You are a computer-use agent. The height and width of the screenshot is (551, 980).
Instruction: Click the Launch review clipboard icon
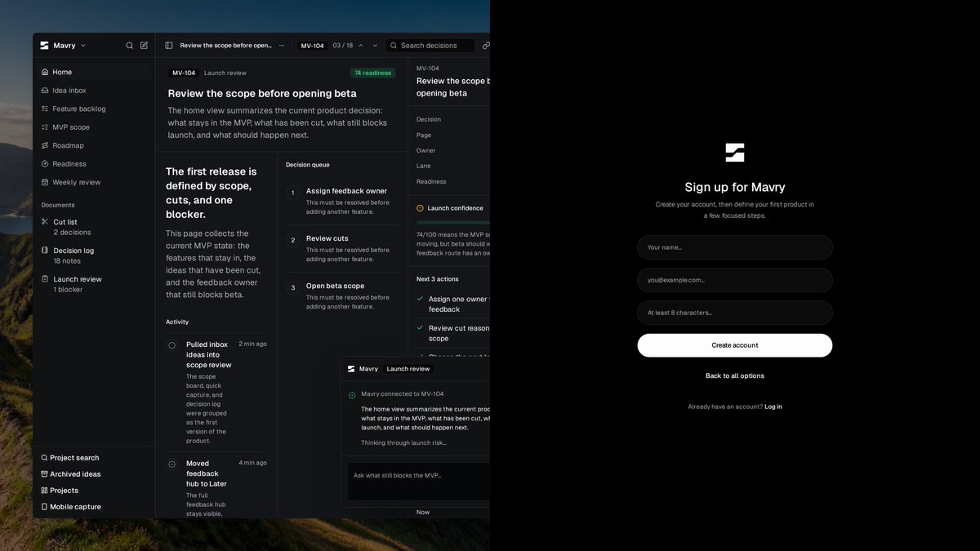(45, 278)
